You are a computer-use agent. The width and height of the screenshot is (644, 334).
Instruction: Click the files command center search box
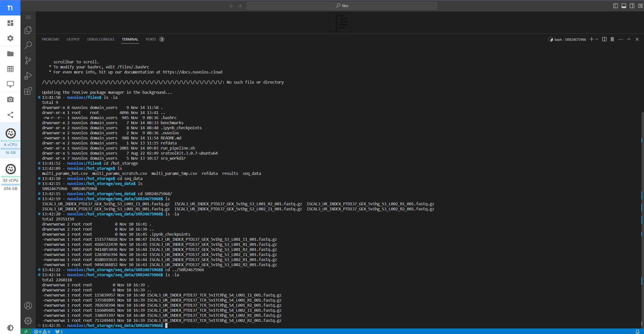pos(342,6)
